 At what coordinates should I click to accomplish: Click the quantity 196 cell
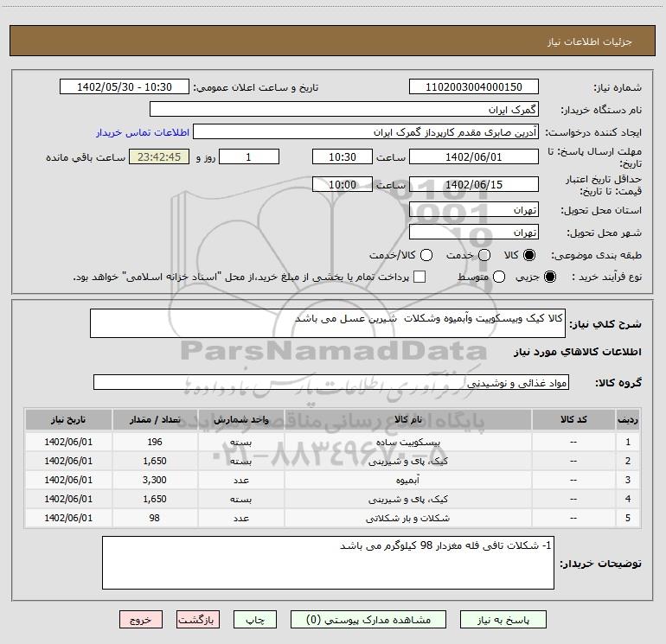click(155, 442)
